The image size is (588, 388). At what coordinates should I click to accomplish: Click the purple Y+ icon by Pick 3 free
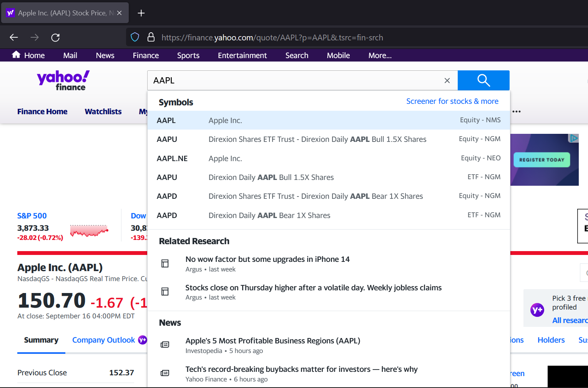click(x=537, y=310)
